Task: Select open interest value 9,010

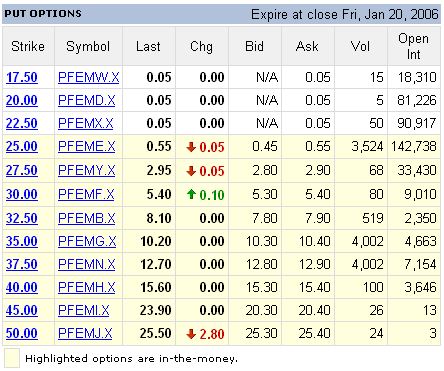Action: click(420, 194)
